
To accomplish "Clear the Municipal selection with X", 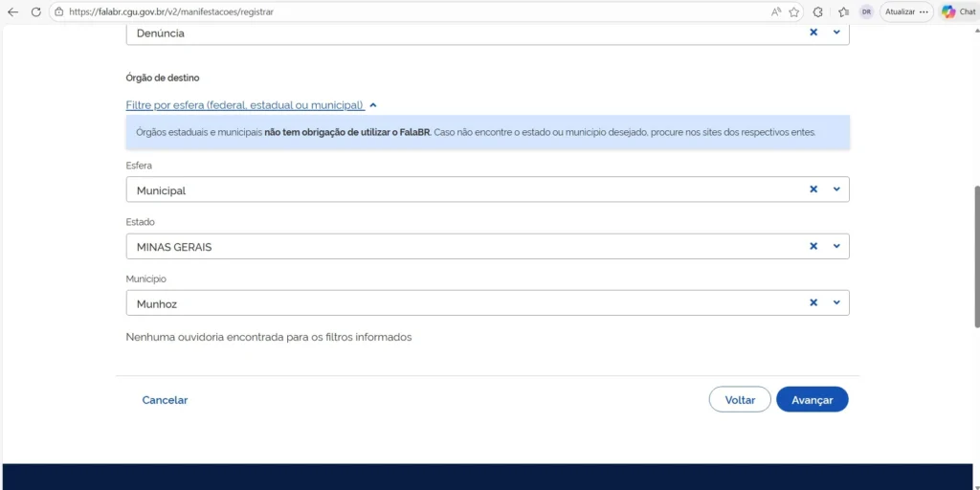I will (813, 189).
